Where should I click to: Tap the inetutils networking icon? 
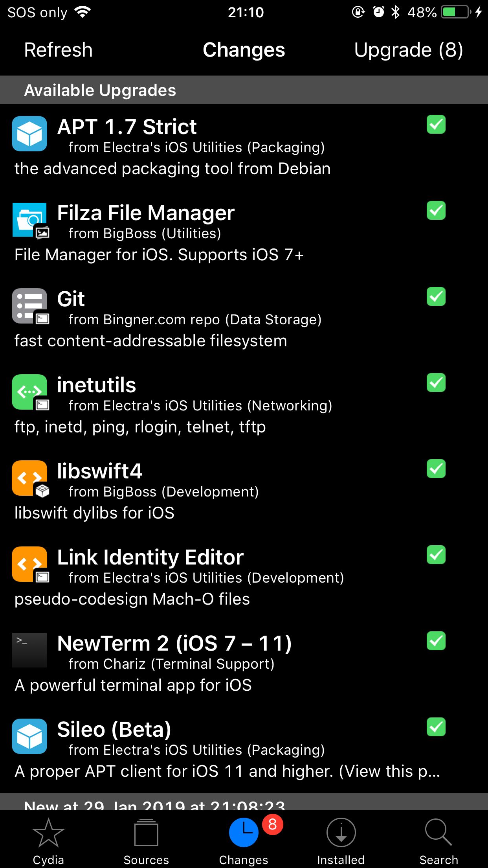click(29, 392)
